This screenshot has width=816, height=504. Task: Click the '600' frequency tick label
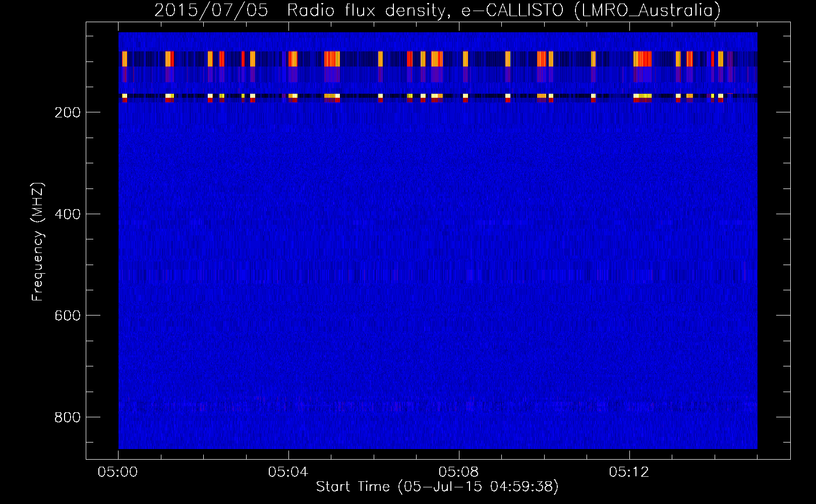pos(68,316)
